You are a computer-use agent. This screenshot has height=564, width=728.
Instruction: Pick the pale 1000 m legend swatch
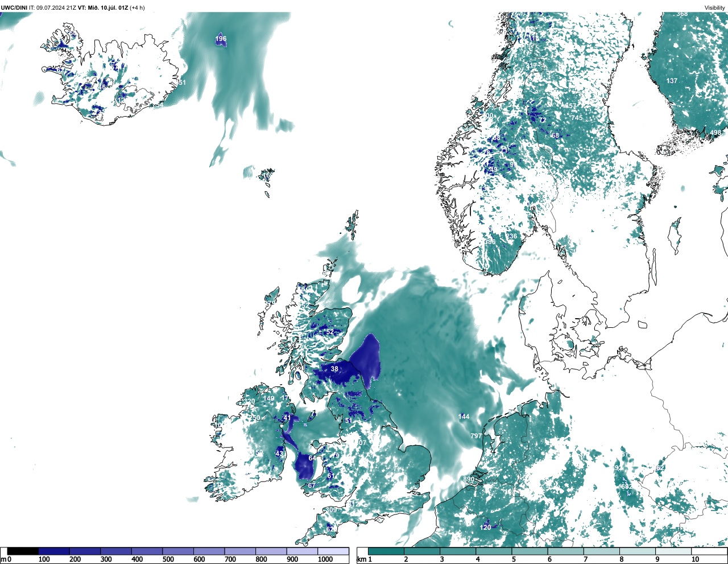coord(333,551)
